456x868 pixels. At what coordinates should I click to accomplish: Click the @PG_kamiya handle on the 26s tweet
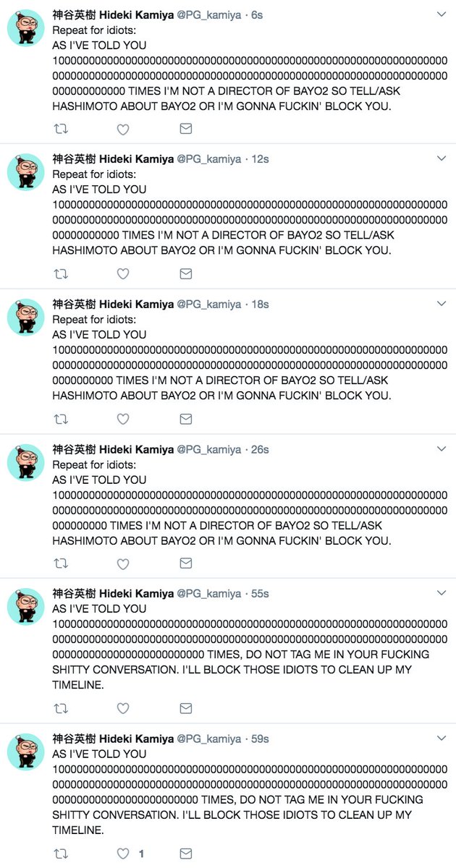(x=209, y=449)
